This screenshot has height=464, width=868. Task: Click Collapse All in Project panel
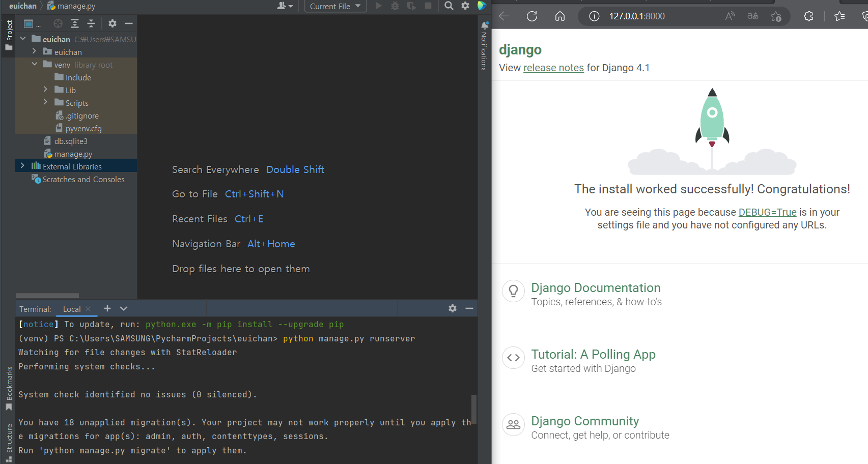91,23
